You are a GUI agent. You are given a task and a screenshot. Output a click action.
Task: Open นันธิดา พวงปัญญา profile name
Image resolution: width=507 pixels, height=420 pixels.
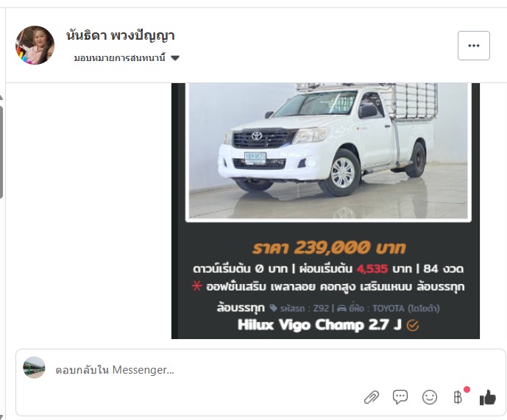click(120, 35)
